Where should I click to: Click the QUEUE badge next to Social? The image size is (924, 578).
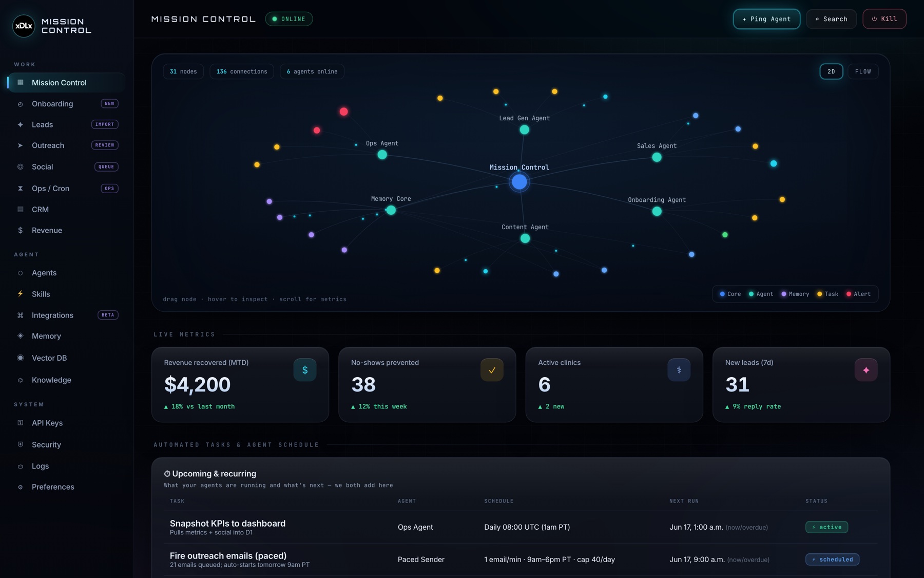(x=106, y=166)
